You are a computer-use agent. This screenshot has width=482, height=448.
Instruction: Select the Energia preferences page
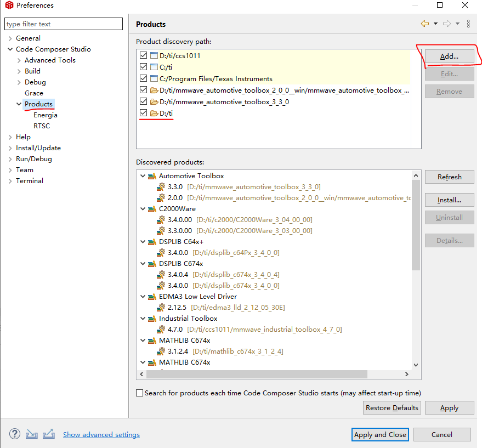[46, 115]
